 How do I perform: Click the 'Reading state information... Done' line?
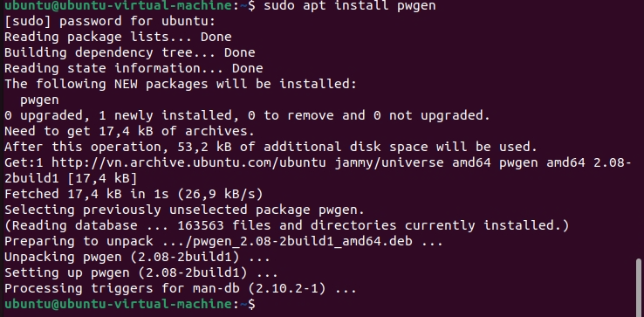click(x=134, y=68)
